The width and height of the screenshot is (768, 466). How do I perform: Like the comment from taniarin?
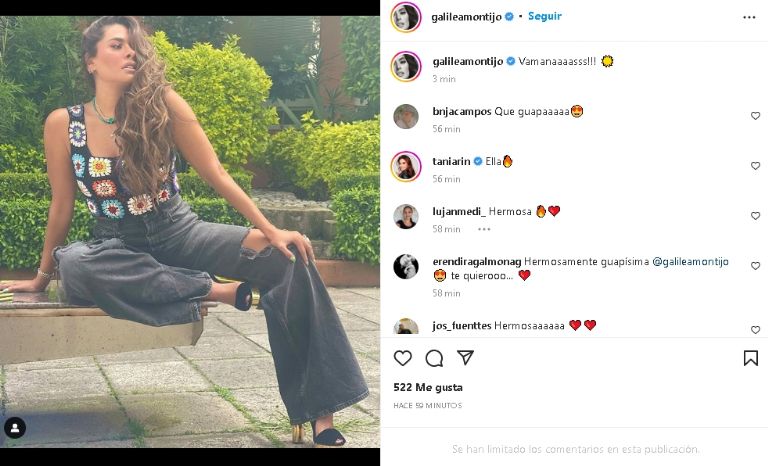[x=755, y=166]
